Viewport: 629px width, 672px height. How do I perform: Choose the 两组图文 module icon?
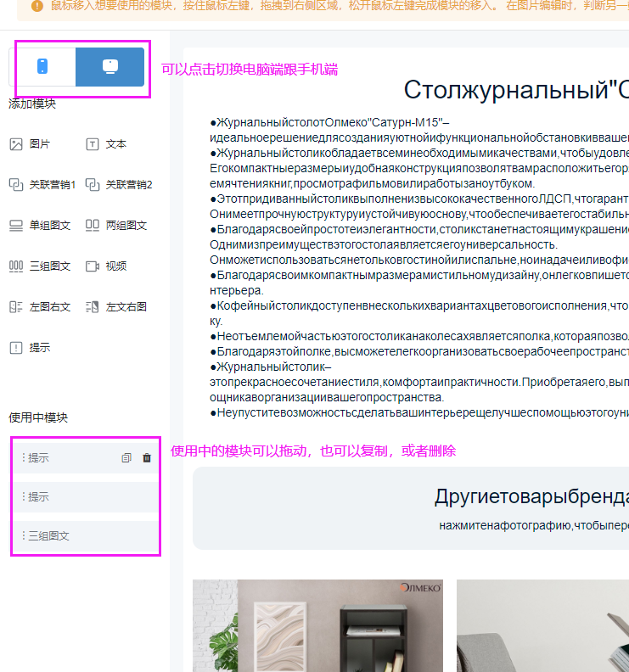pyautogui.click(x=93, y=226)
